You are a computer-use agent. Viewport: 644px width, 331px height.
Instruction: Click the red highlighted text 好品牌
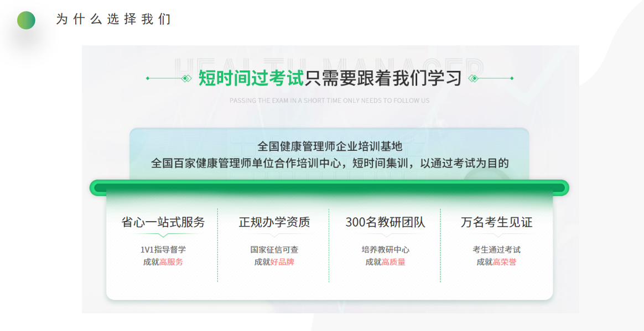pyautogui.click(x=282, y=262)
